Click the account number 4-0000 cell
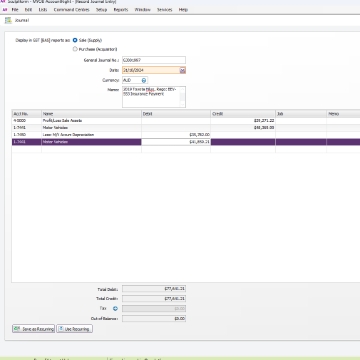The width and height of the screenshot is (360, 360). (x=27, y=121)
